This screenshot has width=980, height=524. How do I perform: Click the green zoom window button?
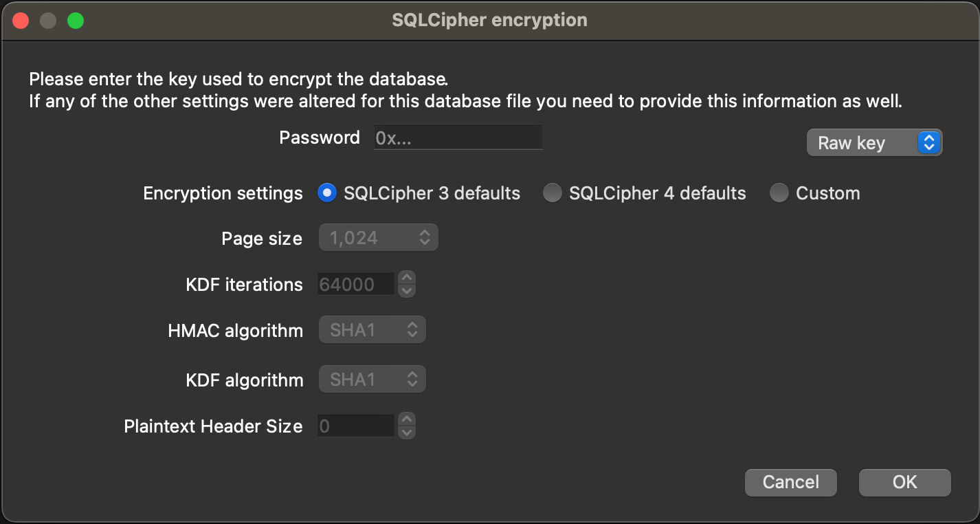click(76, 21)
